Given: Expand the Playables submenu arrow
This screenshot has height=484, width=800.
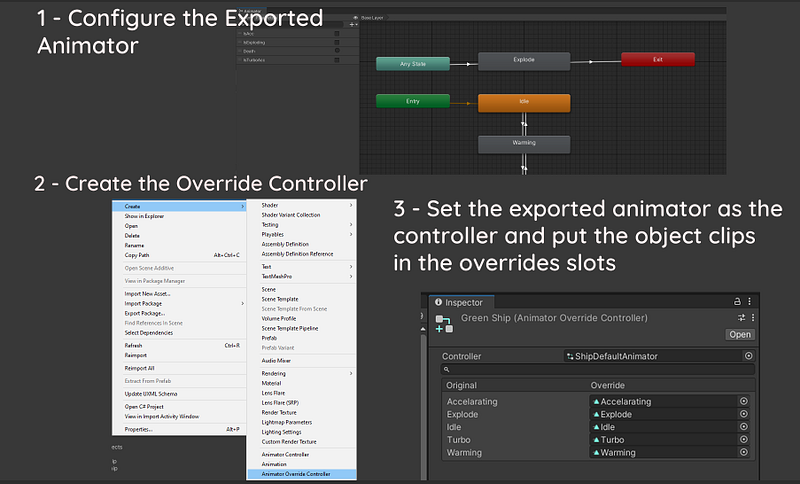Looking at the screenshot, I should coord(351,234).
